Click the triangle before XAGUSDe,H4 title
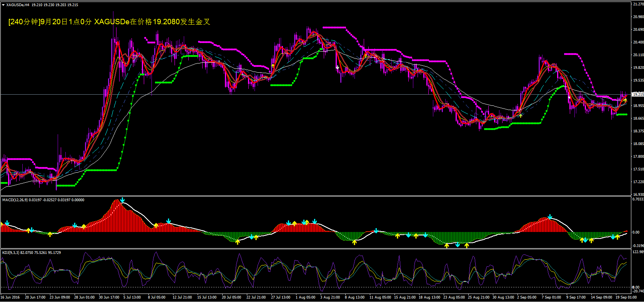 [3, 5]
